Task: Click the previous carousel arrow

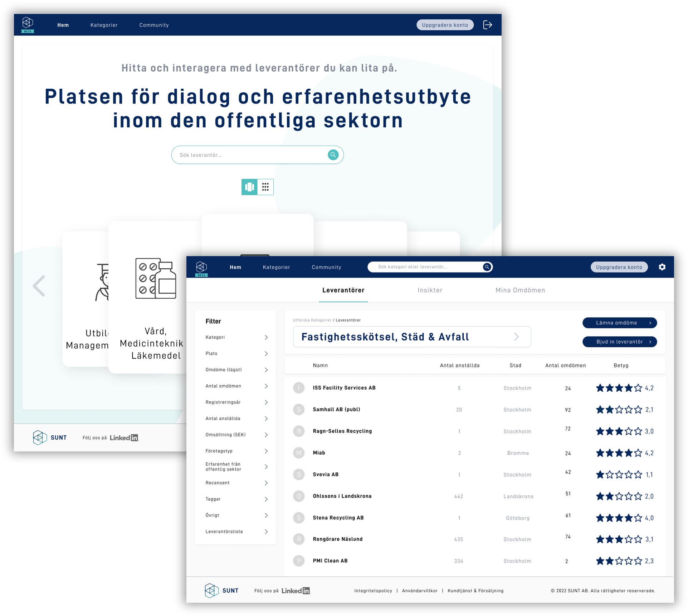Action: 39,285
